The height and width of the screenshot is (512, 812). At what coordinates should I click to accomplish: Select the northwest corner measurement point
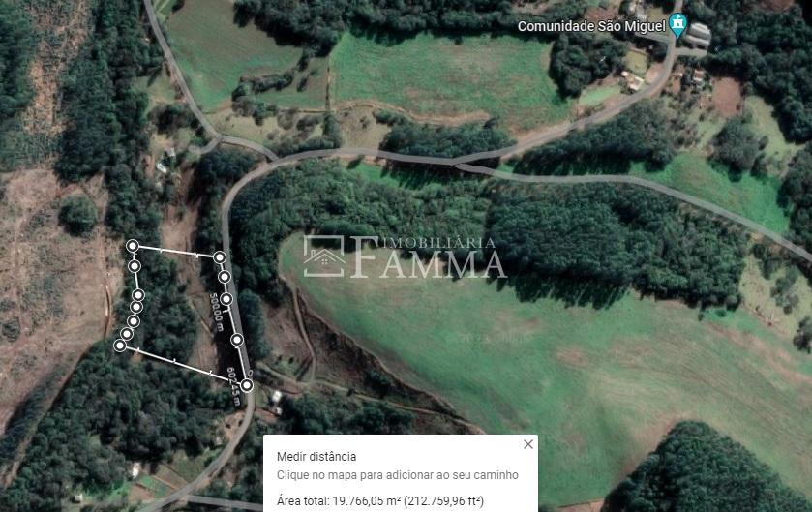(x=133, y=246)
